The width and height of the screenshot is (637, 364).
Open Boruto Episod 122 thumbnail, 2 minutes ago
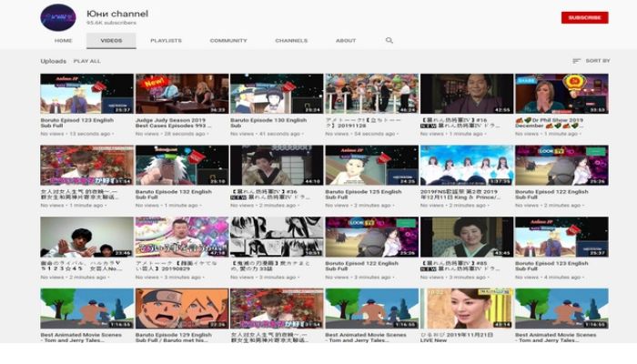click(x=561, y=166)
